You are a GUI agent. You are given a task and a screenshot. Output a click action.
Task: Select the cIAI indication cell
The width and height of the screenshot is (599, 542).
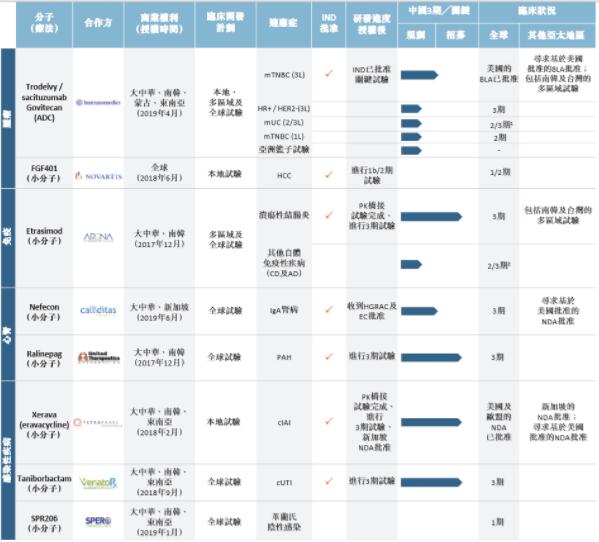point(284,422)
